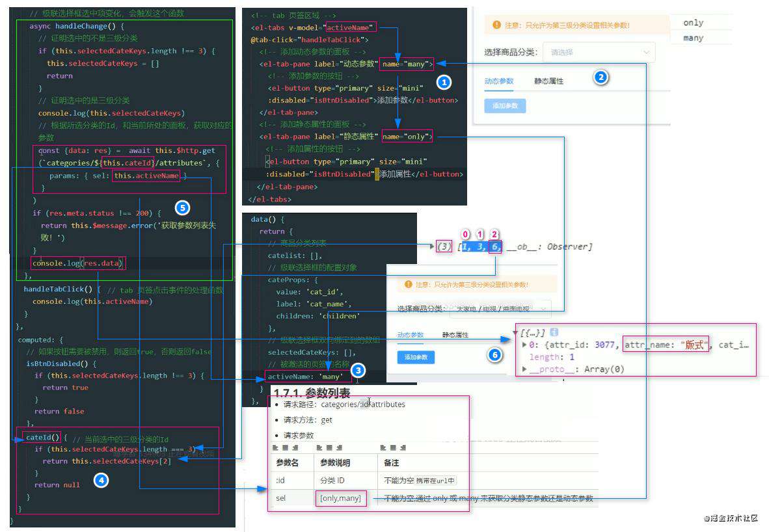Image resolution: width=769 pixels, height=532 pixels.
Task: Click the blue circle marker numbered 6
Action: pyautogui.click(x=495, y=354)
